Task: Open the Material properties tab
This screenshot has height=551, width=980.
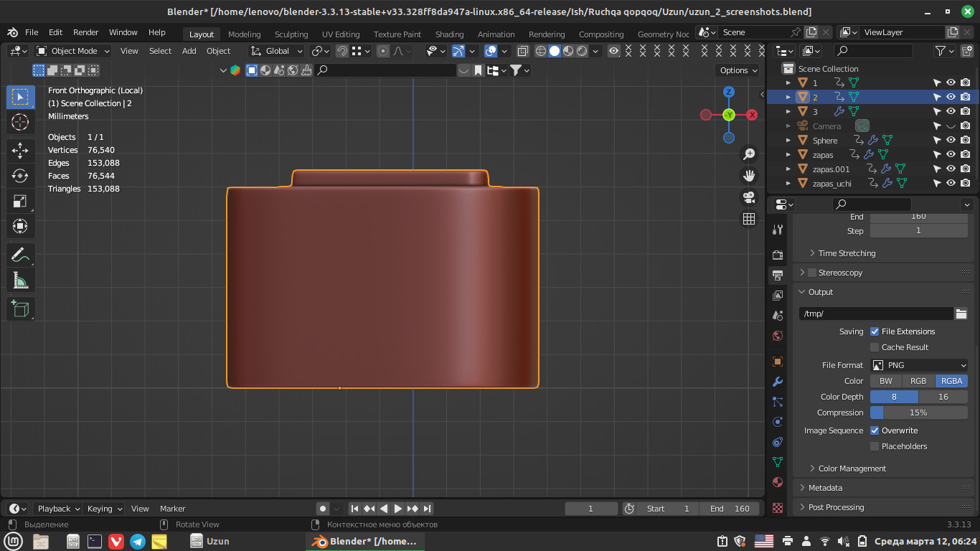Action: (x=778, y=482)
